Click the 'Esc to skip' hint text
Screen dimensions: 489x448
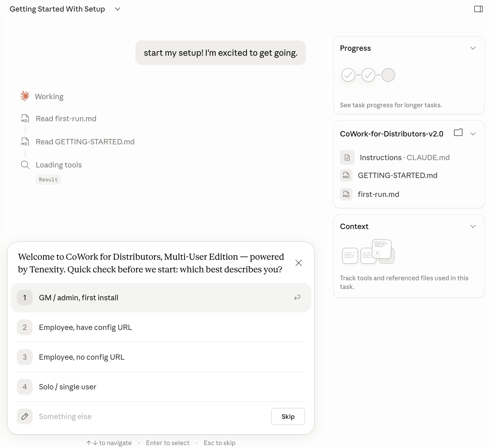click(x=220, y=443)
